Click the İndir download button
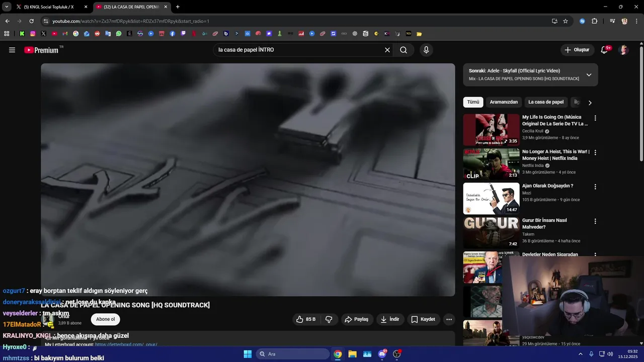Image resolution: width=644 pixels, height=362 pixels. (390, 319)
